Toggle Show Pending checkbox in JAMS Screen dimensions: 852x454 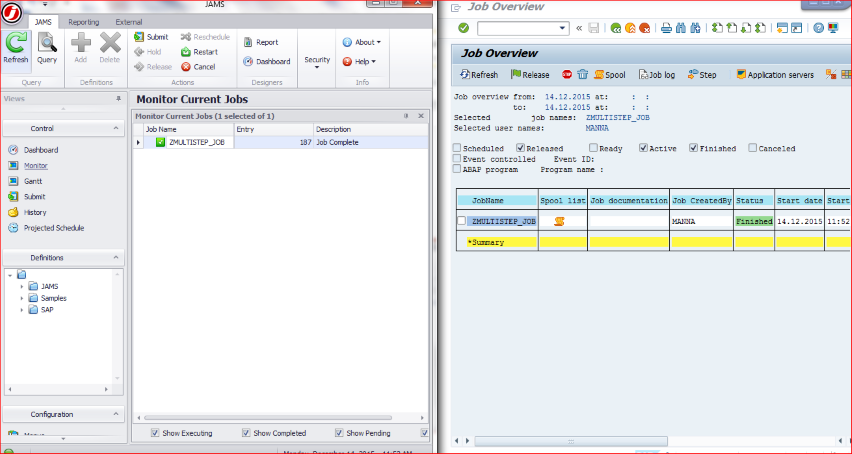pos(339,433)
